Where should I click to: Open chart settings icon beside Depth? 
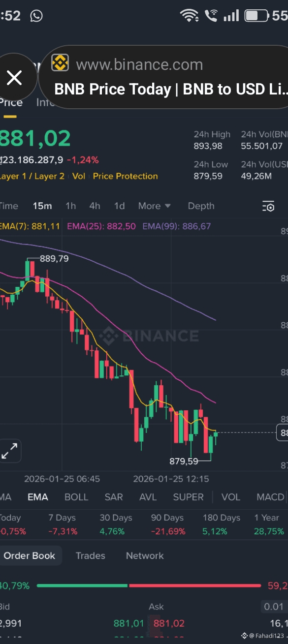268,206
